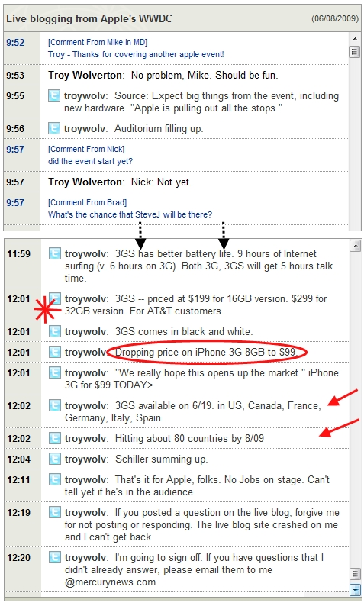Click '@mercurynews.com' text in last post
The width and height of the screenshot is (364, 606).
pos(110,582)
